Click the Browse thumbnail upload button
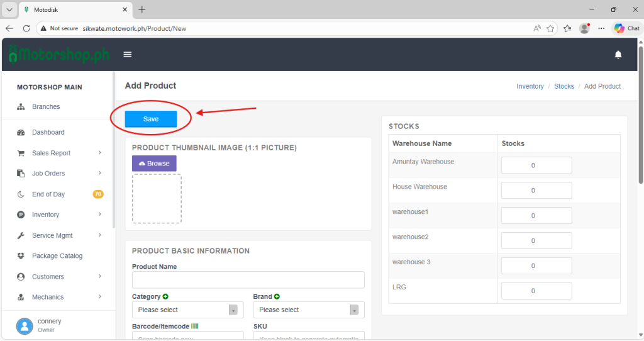644x341 pixels. pyautogui.click(x=154, y=164)
